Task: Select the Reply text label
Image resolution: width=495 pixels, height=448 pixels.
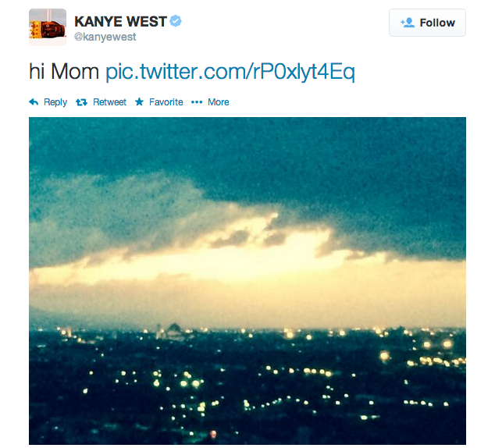Action: point(55,102)
